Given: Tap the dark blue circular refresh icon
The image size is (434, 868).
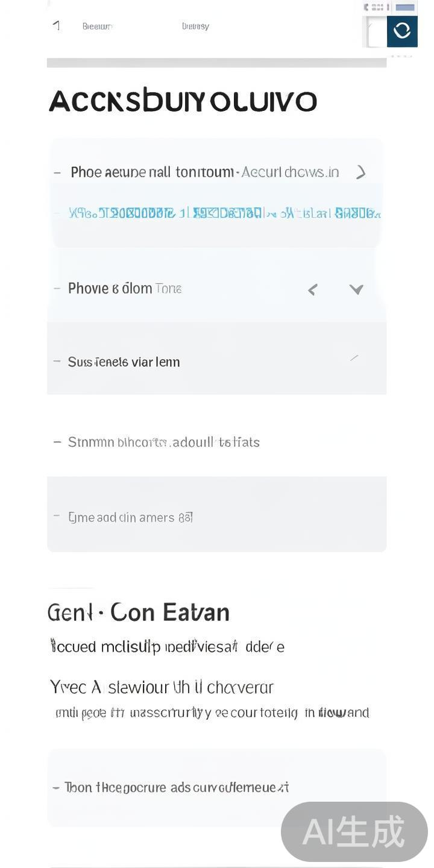Looking at the screenshot, I should point(402,31).
